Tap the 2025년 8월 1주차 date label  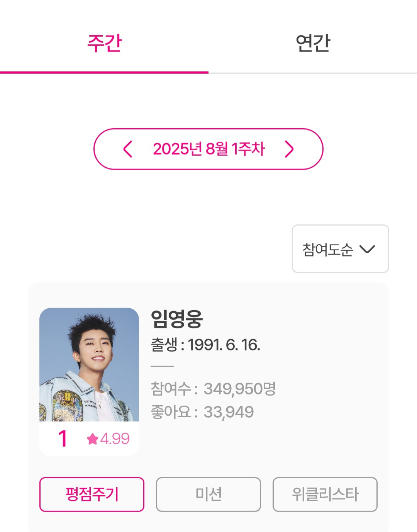[208, 149]
